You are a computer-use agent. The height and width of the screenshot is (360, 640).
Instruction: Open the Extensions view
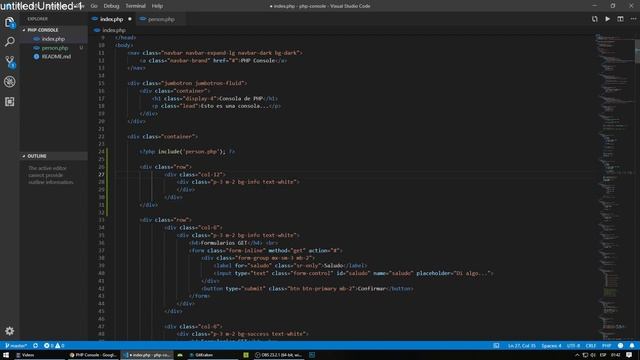(10, 102)
